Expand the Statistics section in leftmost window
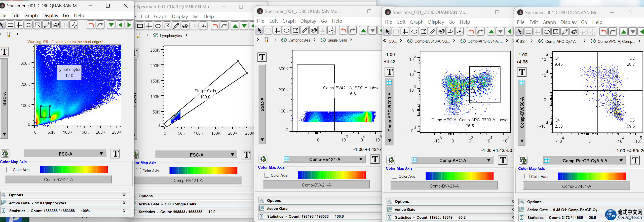 (124, 210)
